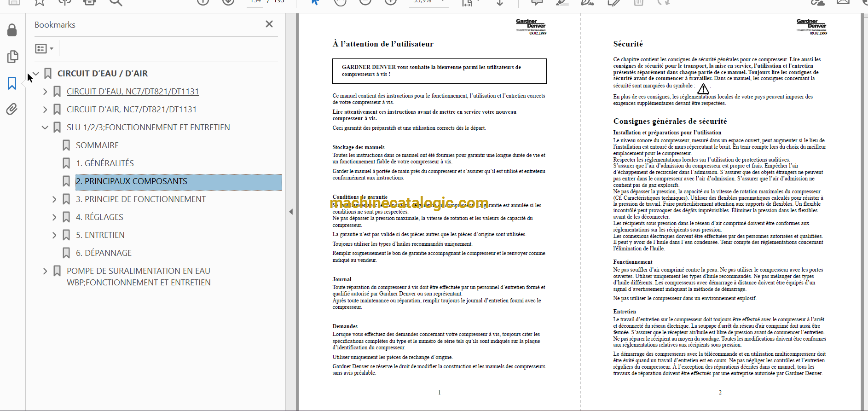Collapse SLU 1/2/3 FONCTIONNEMENT ET ENTRETIEN

pyautogui.click(x=45, y=127)
